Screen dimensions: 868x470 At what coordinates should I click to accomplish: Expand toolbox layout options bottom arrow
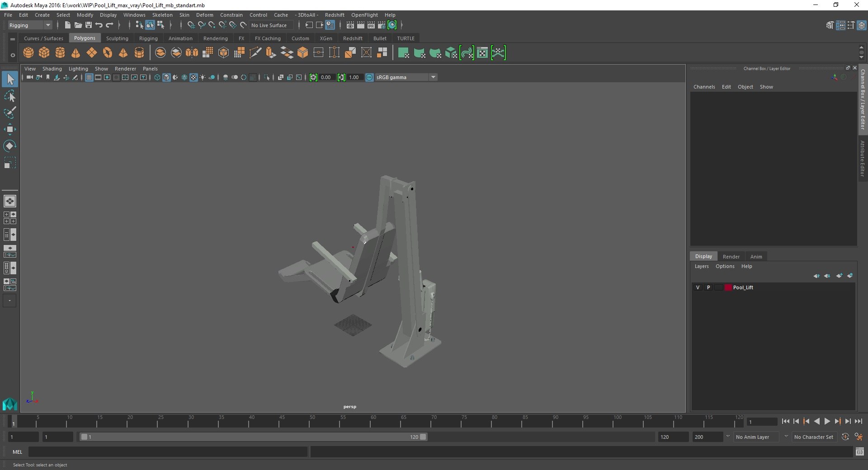(9, 301)
